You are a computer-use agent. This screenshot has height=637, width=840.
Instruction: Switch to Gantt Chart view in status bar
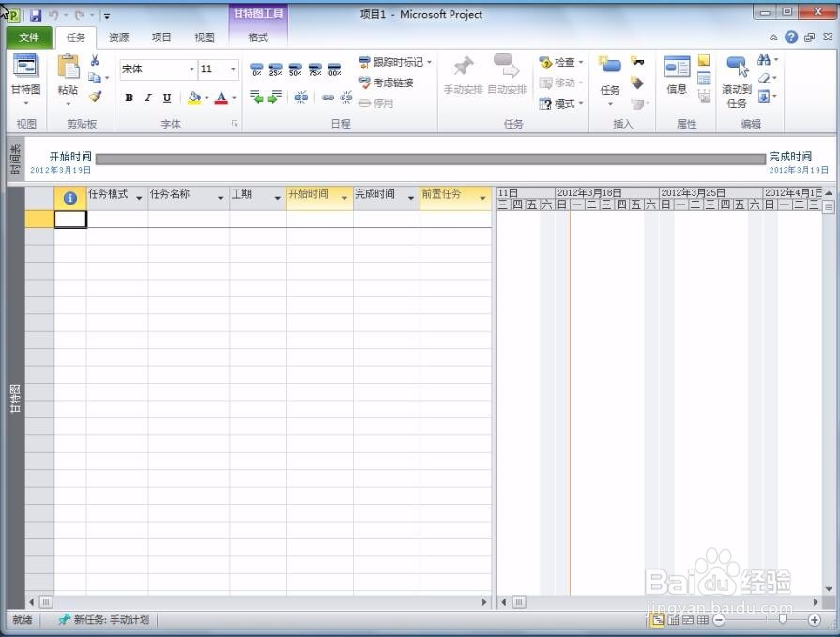click(x=658, y=620)
